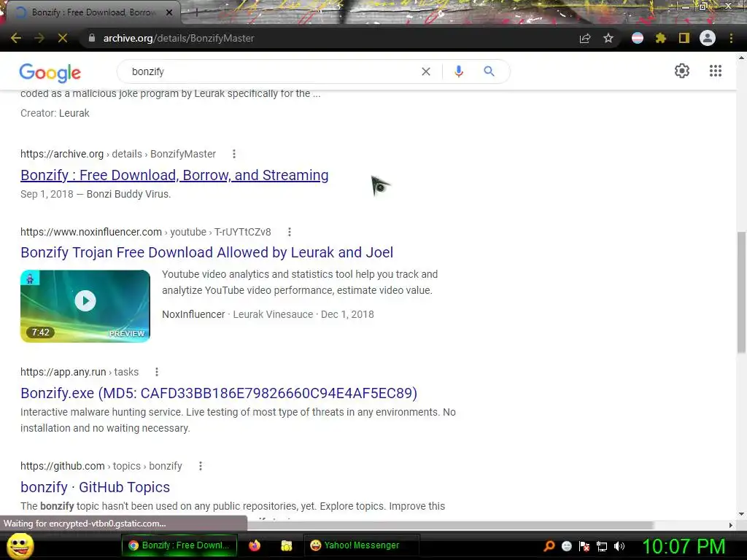
Task: Click the scrollbar down arrow
Action: [741, 514]
